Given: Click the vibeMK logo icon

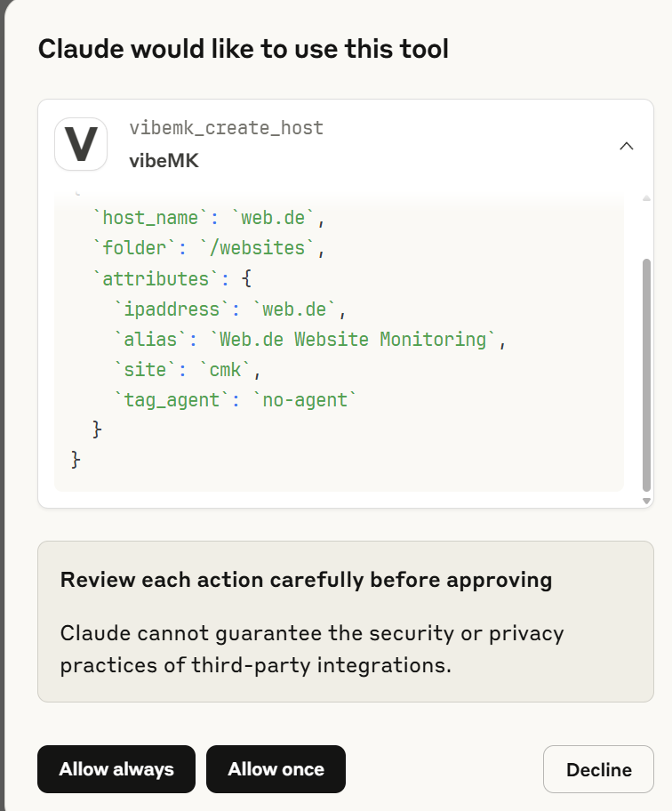Looking at the screenshot, I should 81,144.
